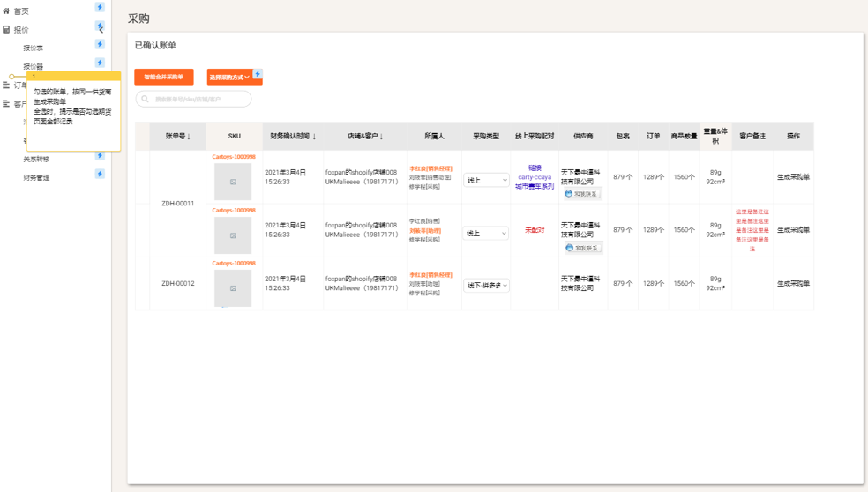
Task: Click the lightning icon beside 首页
Action: coord(100,8)
